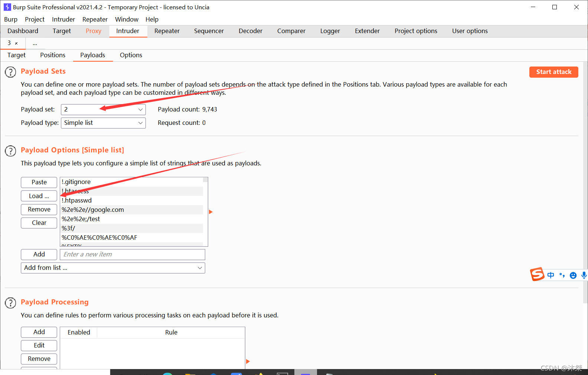Click the Rule column header
Screen dimensions: 588x375
tap(171, 333)
